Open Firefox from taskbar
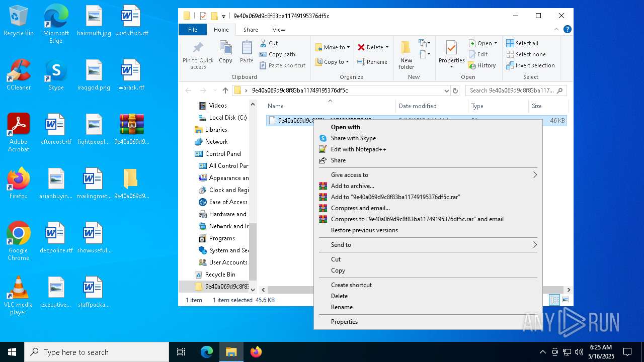Image resolution: width=644 pixels, height=362 pixels. (x=256, y=352)
